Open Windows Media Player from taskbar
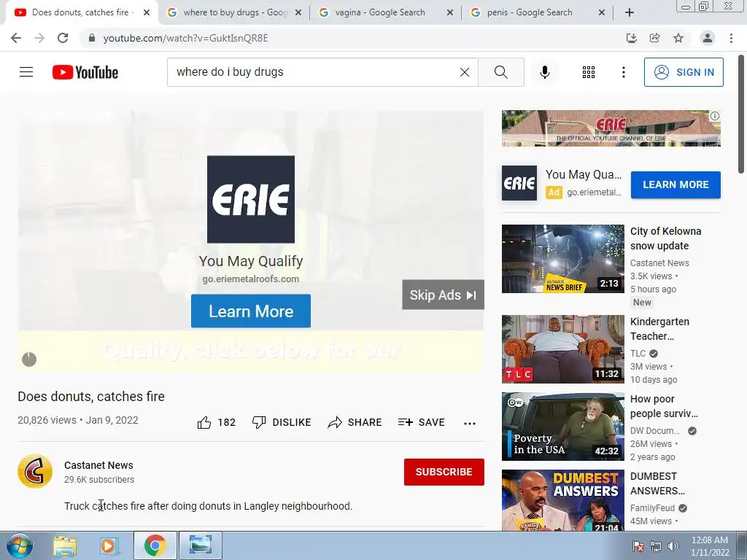The height and width of the screenshot is (560, 747). point(109,545)
